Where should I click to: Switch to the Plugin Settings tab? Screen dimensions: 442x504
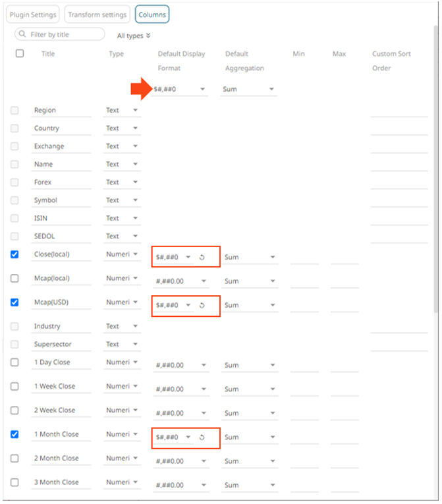click(33, 14)
